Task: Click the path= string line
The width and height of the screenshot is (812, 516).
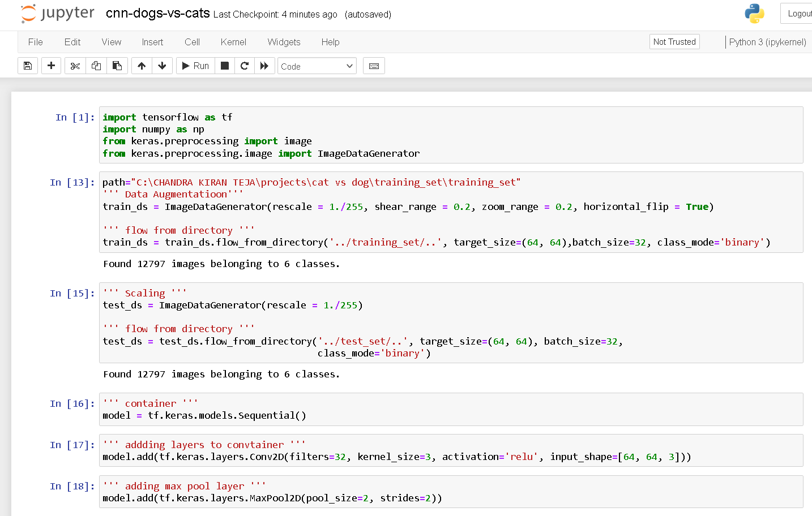Action: click(311, 182)
